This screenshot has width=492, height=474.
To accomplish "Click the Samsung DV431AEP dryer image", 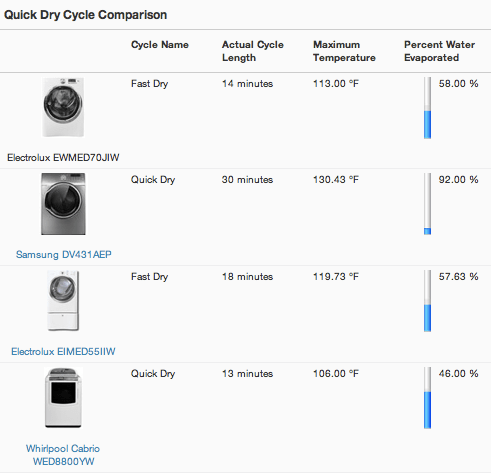I will [x=63, y=204].
